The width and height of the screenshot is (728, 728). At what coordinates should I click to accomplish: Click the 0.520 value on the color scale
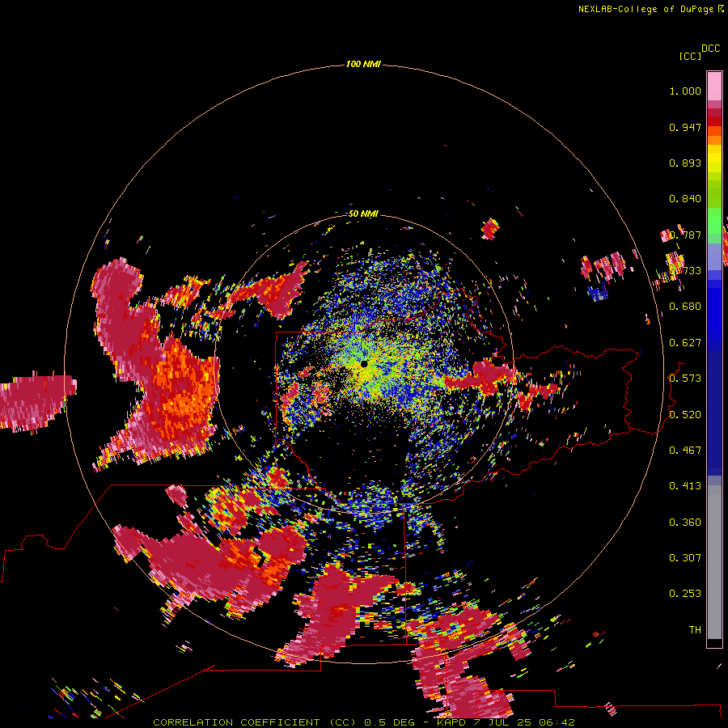coord(685,415)
